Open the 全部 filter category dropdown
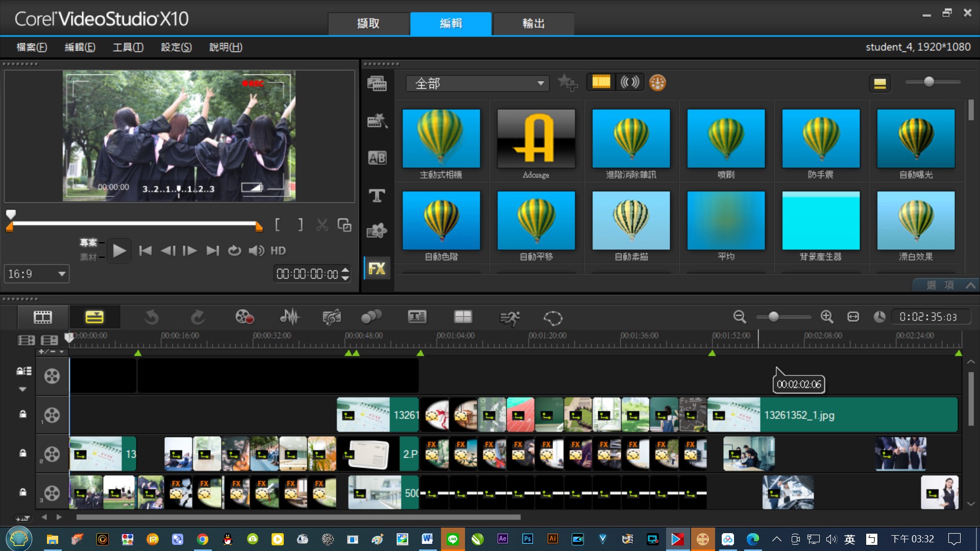Image resolution: width=980 pixels, height=551 pixels. pyautogui.click(x=478, y=83)
